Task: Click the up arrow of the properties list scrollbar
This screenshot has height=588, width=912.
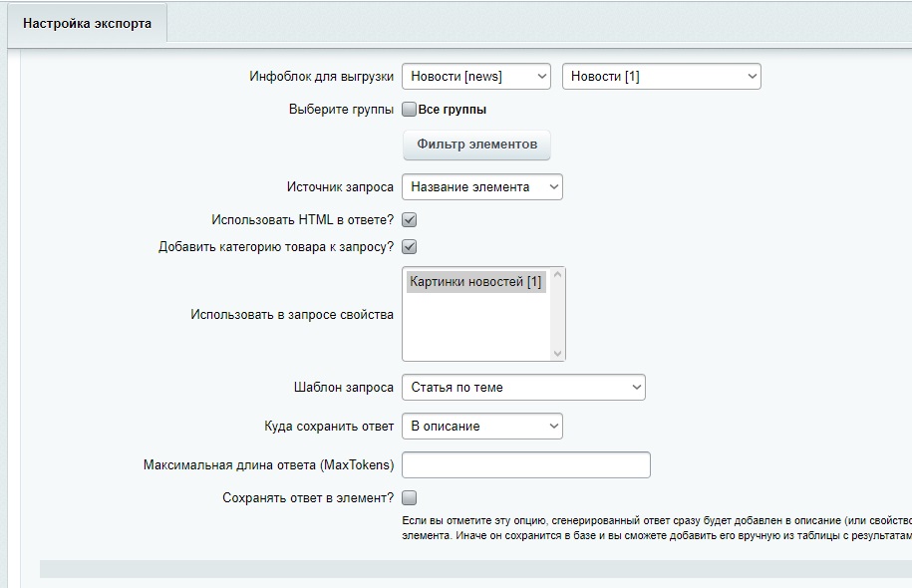Action: [x=556, y=276]
